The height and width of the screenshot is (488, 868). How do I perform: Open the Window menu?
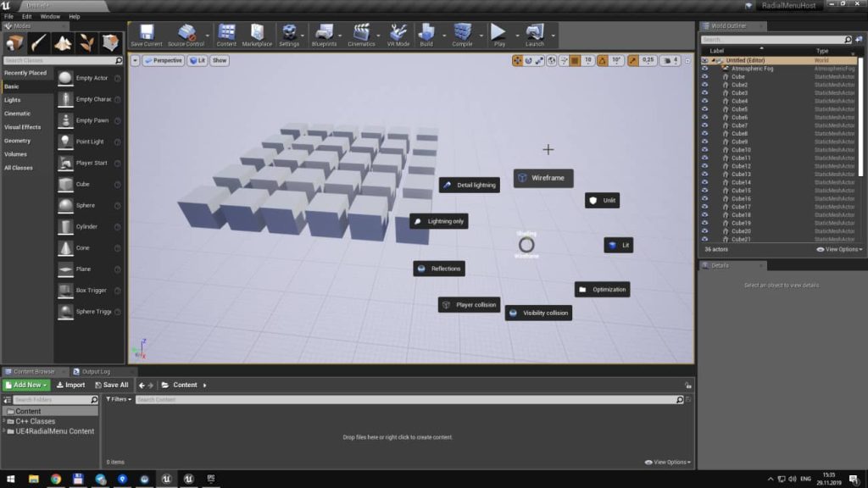50,17
